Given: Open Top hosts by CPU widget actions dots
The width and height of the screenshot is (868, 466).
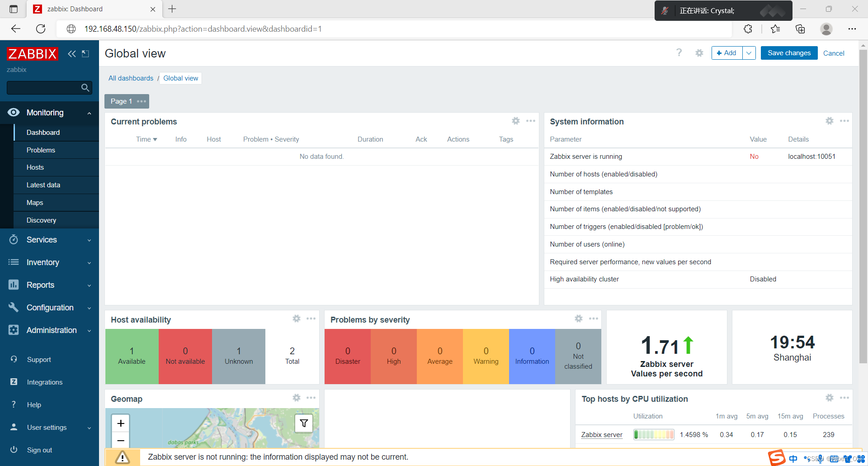Looking at the screenshot, I should [844, 398].
